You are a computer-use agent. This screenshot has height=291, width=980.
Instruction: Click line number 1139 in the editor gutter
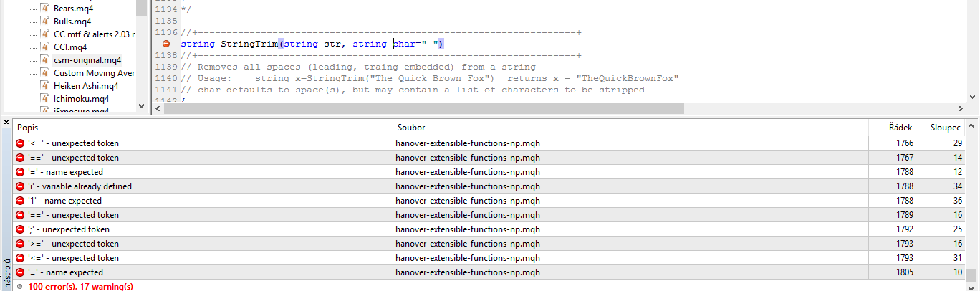[166, 67]
